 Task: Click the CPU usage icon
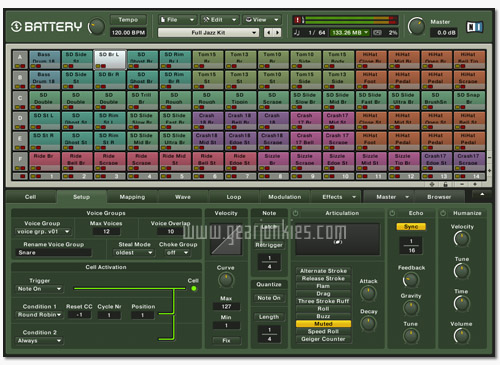coord(377,32)
